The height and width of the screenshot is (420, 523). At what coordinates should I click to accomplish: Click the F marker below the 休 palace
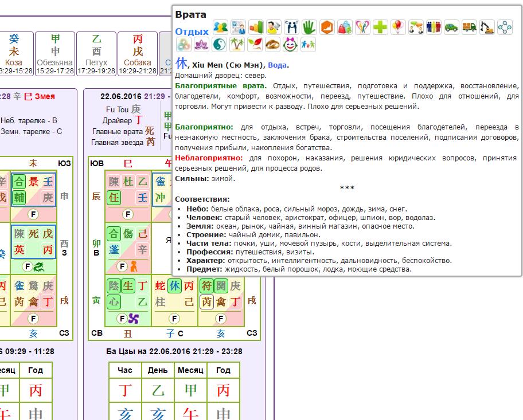click(x=174, y=319)
